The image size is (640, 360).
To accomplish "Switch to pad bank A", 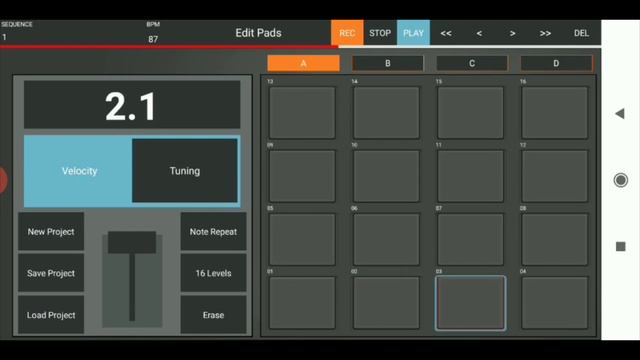I will [303, 63].
